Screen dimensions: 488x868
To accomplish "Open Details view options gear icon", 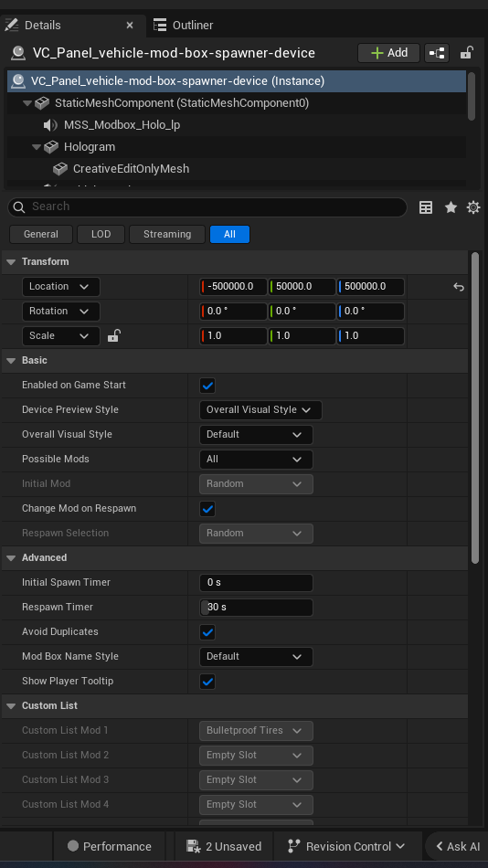I will pyautogui.click(x=473, y=207).
